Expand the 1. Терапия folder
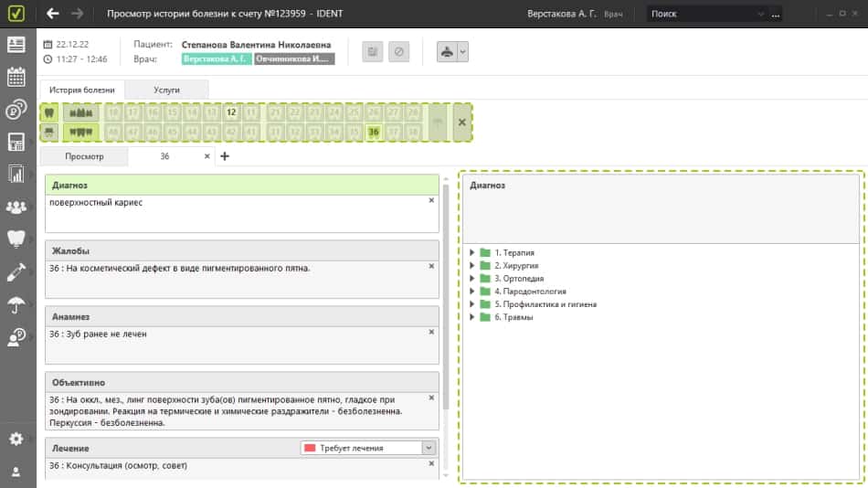This screenshot has width=868, height=488. click(x=472, y=252)
